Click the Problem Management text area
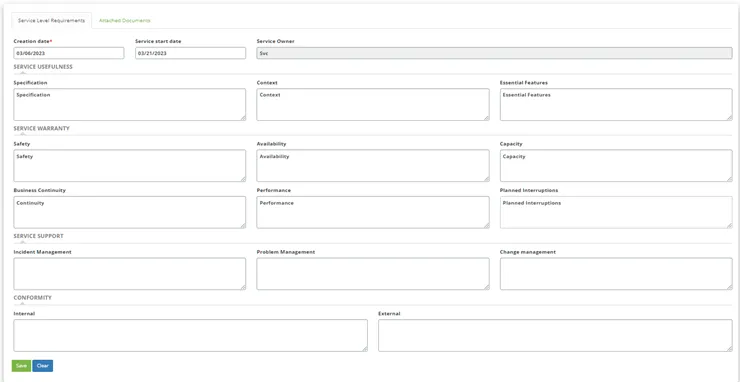 373,274
